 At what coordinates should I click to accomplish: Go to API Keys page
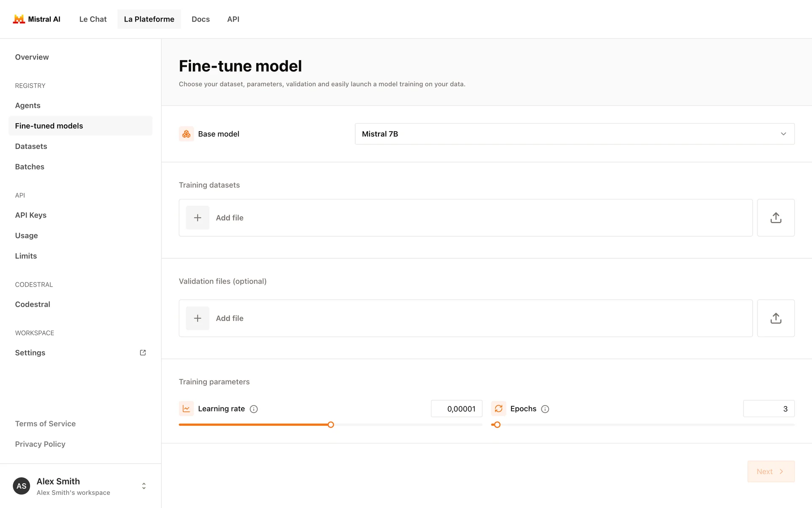(x=31, y=215)
